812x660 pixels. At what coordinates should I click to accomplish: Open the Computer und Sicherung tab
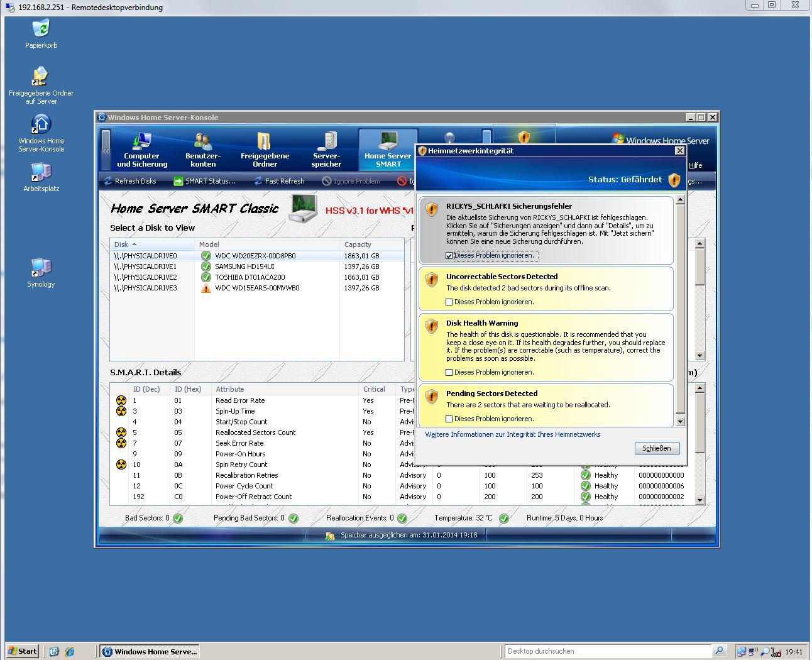pyautogui.click(x=142, y=150)
